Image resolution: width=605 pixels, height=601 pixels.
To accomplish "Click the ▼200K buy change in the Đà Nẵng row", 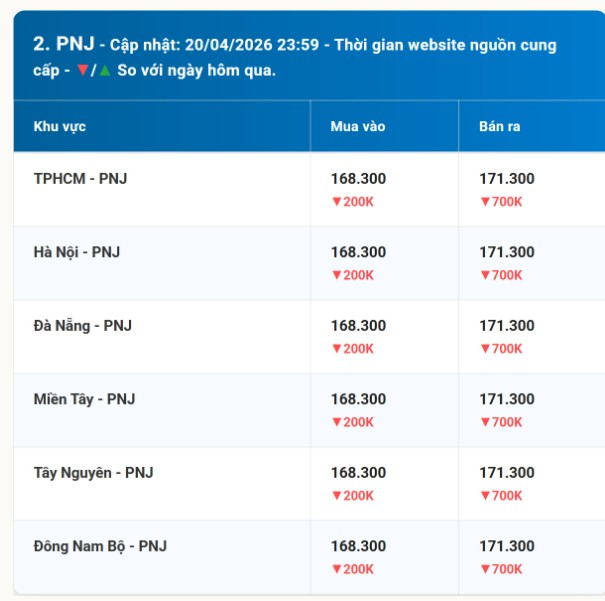I will pos(352,348).
